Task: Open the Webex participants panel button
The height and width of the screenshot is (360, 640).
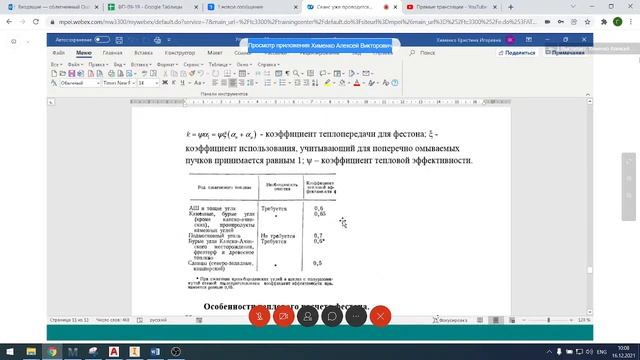Action: [x=308, y=316]
